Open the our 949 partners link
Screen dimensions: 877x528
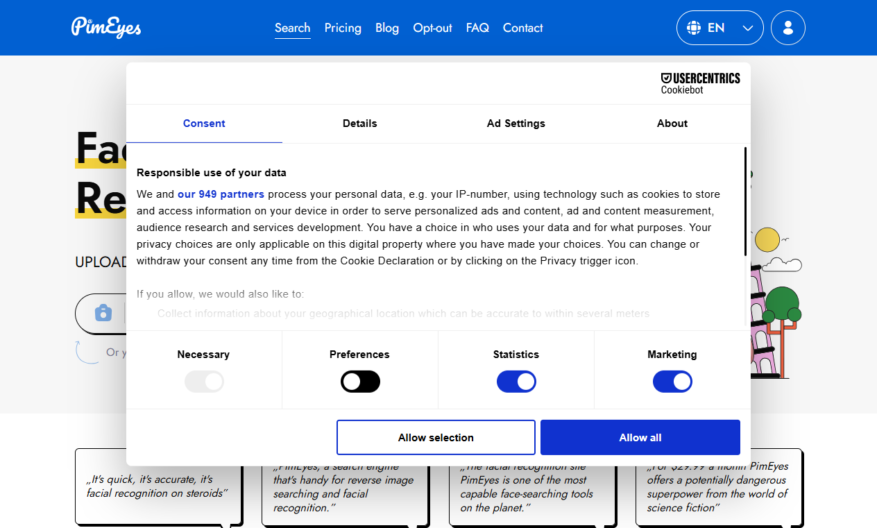[220, 194]
